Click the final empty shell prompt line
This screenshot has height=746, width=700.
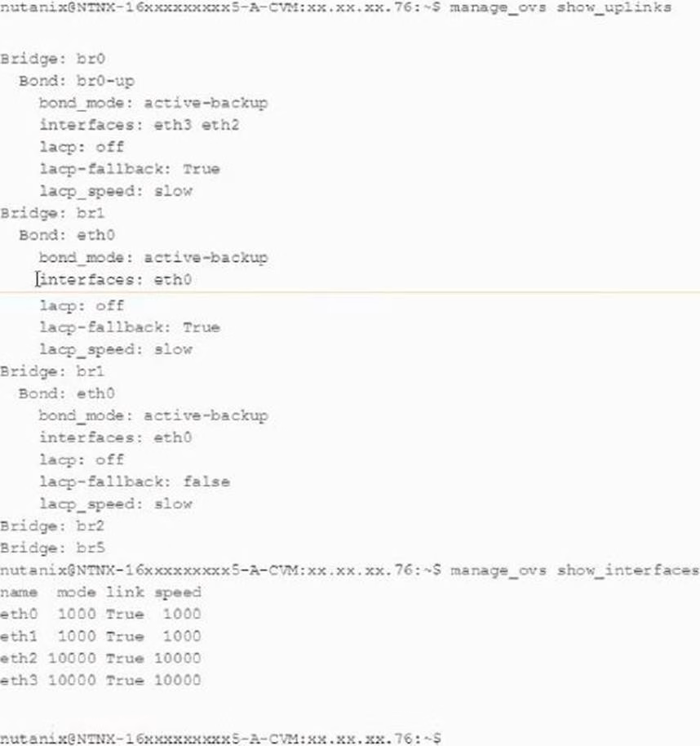[220, 738]
